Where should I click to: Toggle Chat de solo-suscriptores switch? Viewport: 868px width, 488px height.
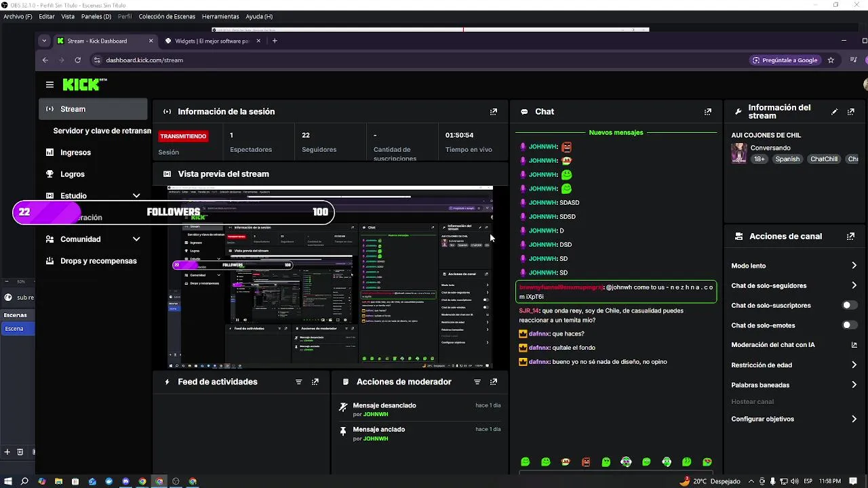(x=848, y=306)
